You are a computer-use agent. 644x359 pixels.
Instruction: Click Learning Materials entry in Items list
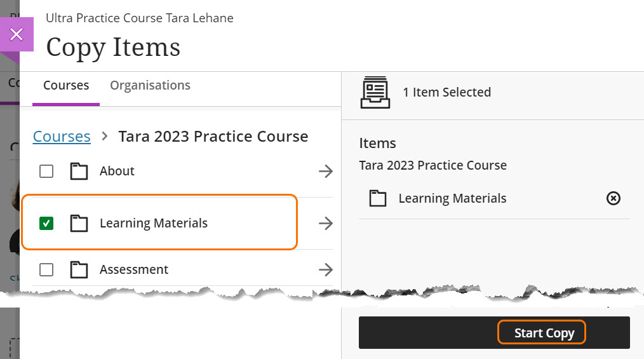pyautogui.click(x=452, y=199)
